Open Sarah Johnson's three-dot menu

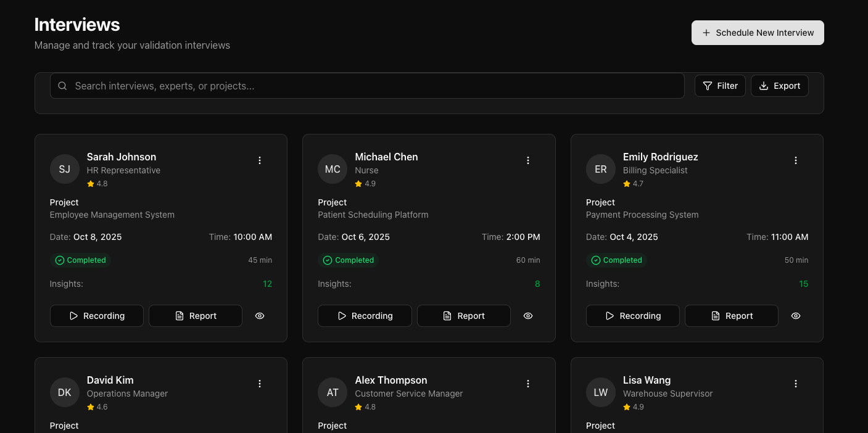click(x=260, y=160)
